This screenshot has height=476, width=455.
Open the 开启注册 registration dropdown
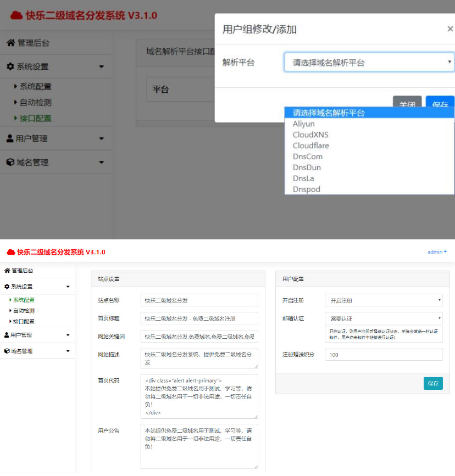tap(384, 300)
